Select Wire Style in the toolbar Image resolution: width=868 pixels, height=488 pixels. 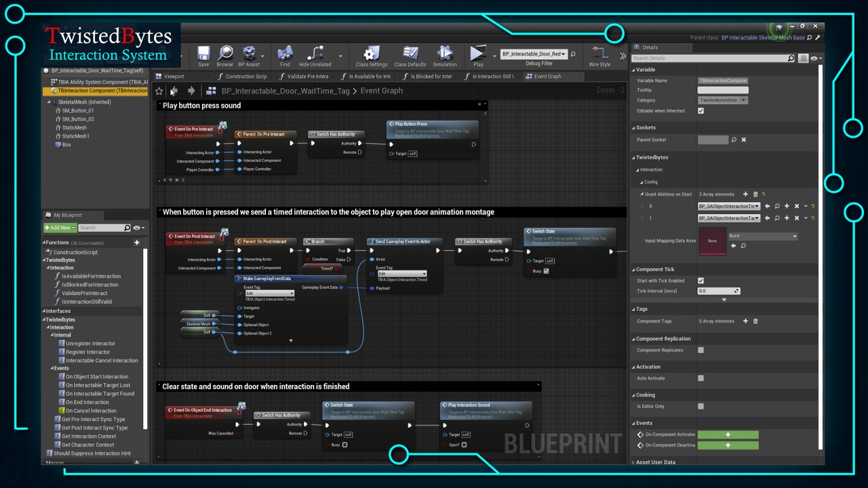[599, 56]
